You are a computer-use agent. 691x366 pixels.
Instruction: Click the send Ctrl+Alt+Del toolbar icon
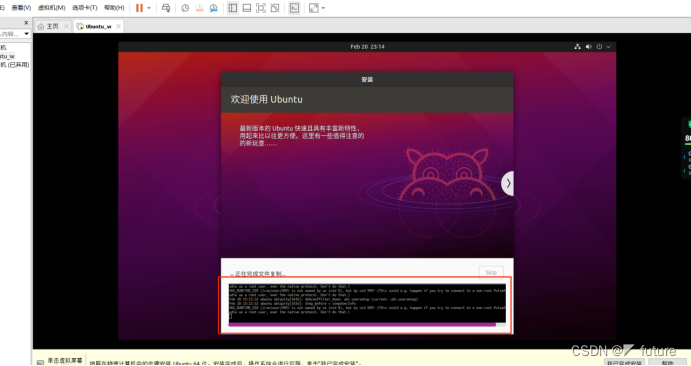[x=166, y=8]
